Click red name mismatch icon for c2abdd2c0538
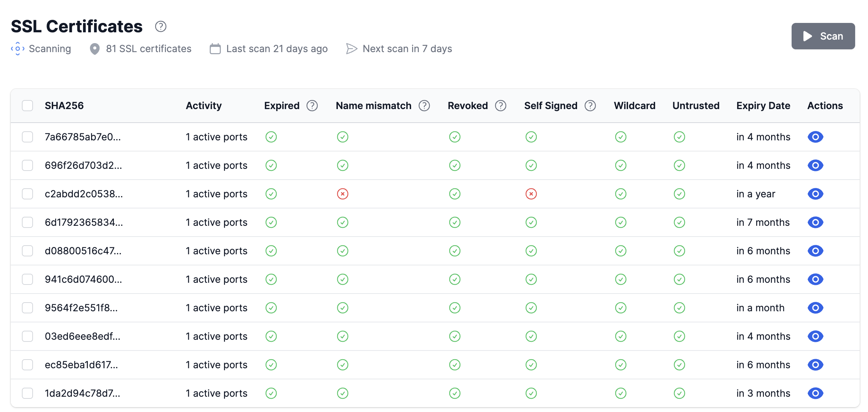868x412 pixels. pyautogui.click(x=342, y=194)
